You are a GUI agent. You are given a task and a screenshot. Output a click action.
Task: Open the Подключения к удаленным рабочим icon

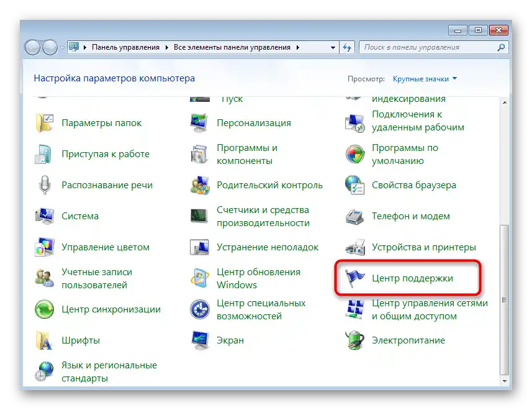pyautogui.click(x=354, y=123)
